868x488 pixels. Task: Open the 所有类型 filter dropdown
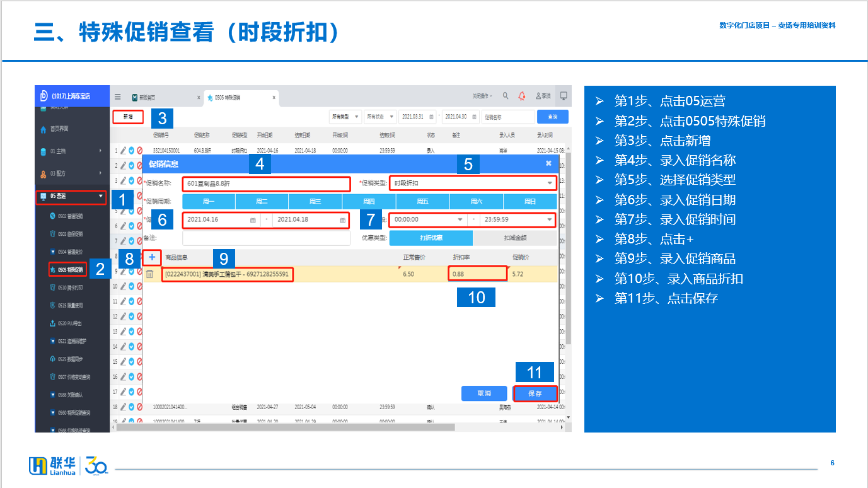(345, 117)
